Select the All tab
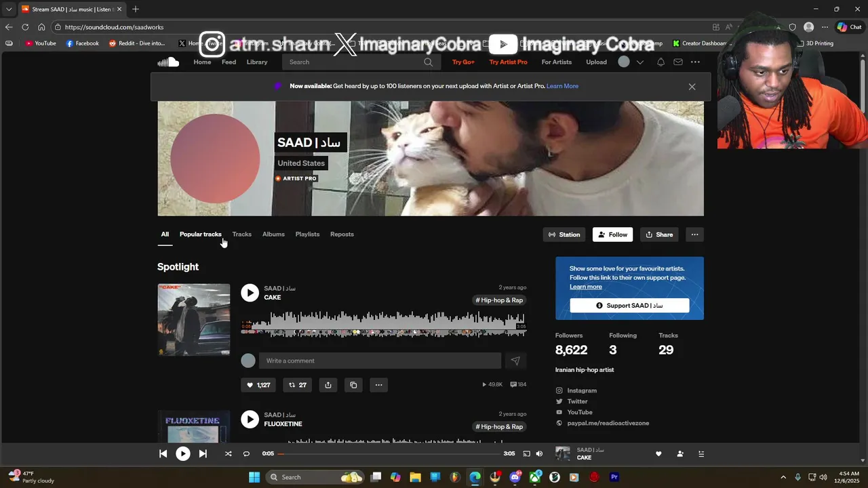Viewport: 868px width, 488px height. click(165, 235)
